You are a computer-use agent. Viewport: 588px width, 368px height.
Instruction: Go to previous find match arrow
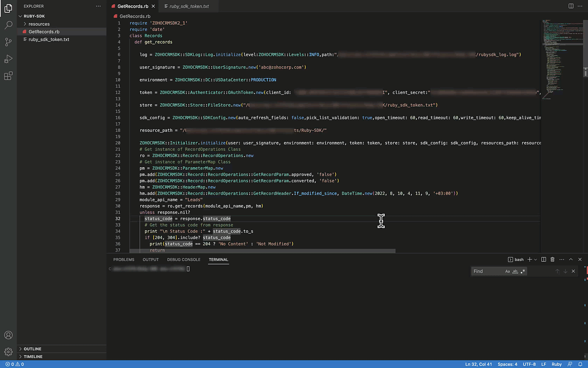[x=557, y=271]
